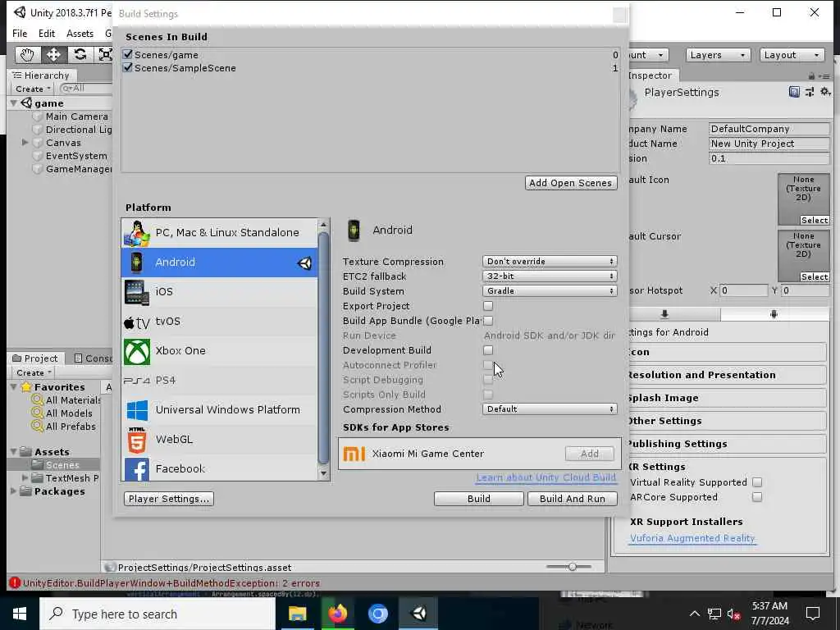Viewport: 840px width, 630px height.
Task: Click the Xbox One logo icon
Action: click(x=137, y=351)
